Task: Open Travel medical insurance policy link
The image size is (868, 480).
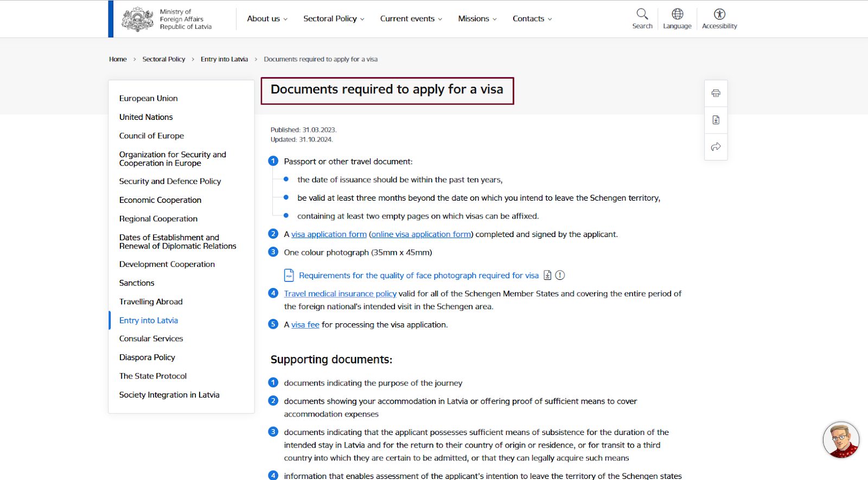Action: [340, 293]
